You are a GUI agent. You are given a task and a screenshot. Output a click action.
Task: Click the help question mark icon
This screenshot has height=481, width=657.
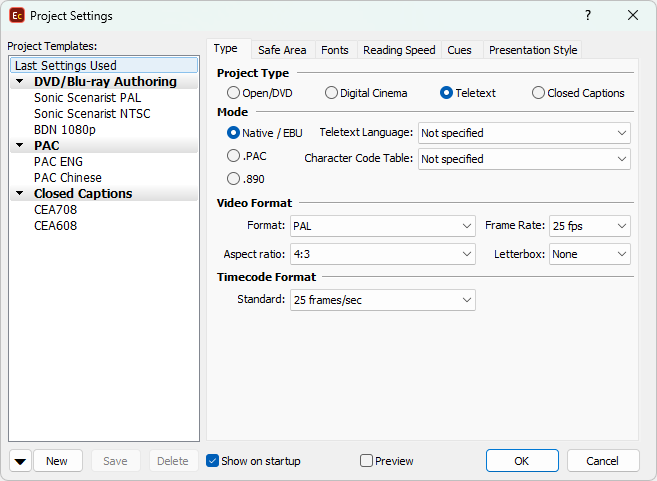pyautogui.click(x=588, y=15)
